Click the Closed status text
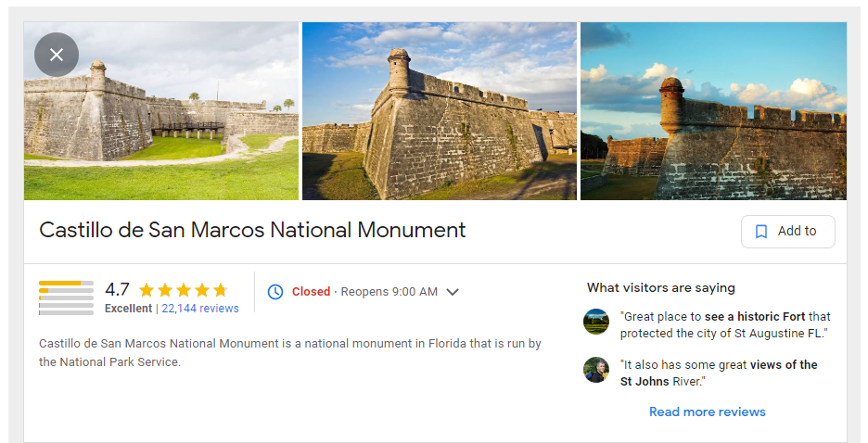868x443 pixels. coord(311,292)
